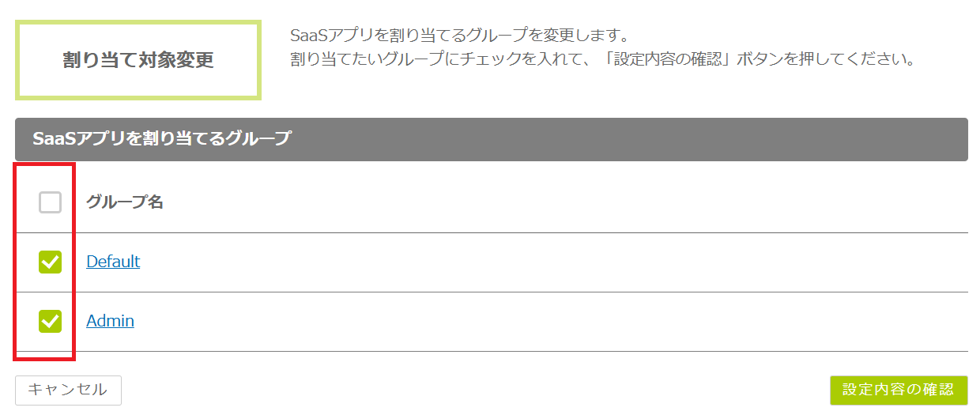The image size is (980, 415).
Task: Click the white checkmark icon in Default's checkbox
Action: tap(50, 262)
